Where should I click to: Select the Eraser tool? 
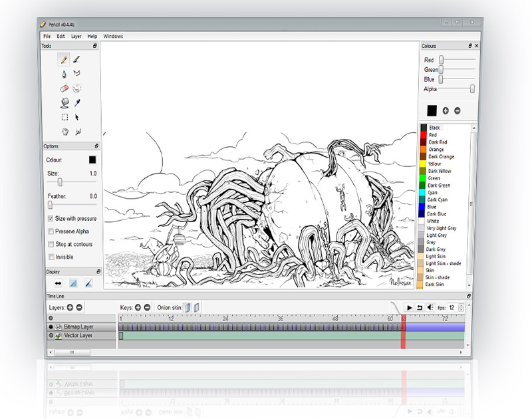coord(64,88)
